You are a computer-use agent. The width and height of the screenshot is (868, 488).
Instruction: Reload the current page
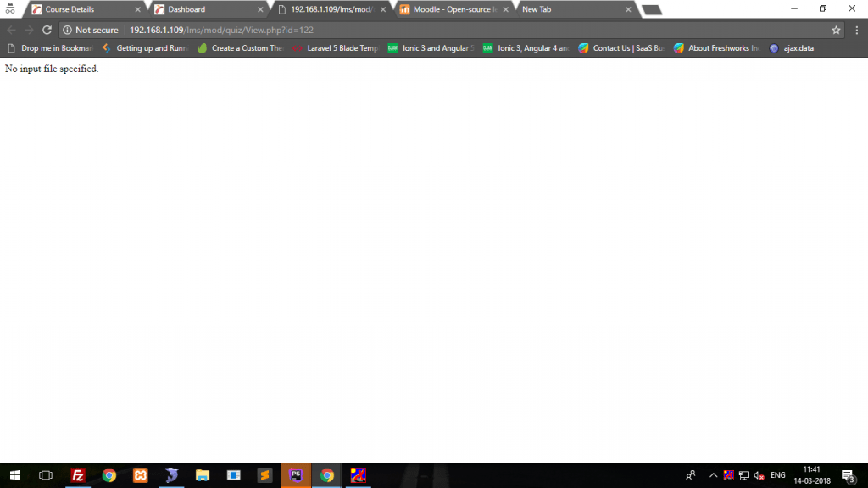coord(47,30)
